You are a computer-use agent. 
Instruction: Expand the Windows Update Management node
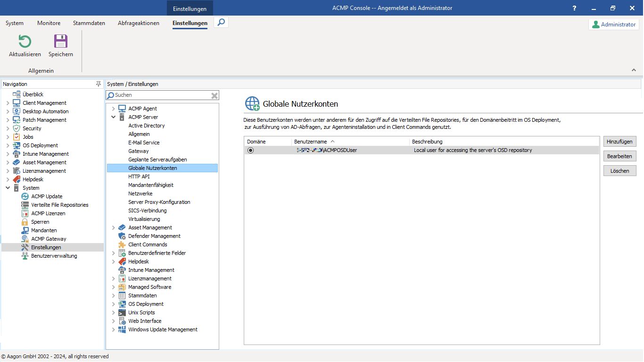pyautogui.click(x=113, y=329)
